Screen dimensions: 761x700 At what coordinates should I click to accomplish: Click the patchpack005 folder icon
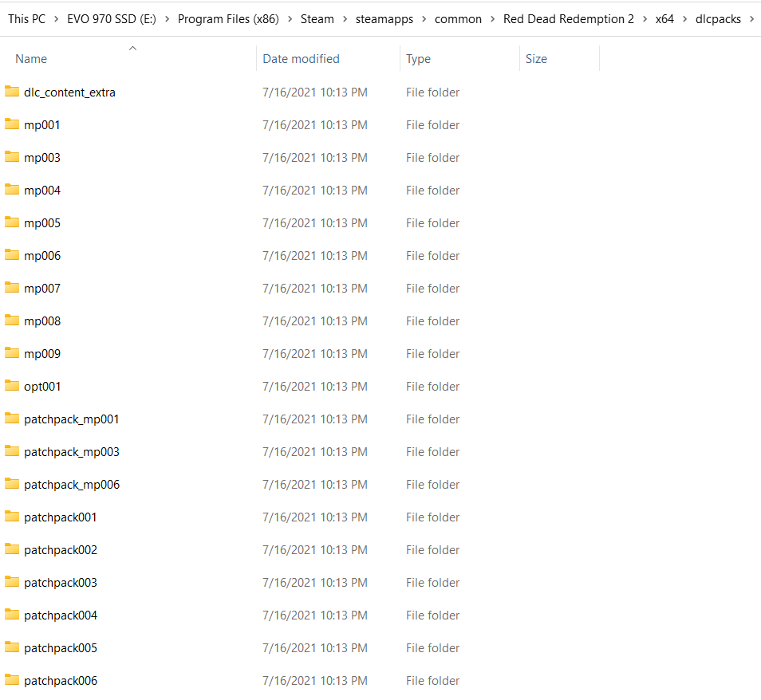[12, 647]
